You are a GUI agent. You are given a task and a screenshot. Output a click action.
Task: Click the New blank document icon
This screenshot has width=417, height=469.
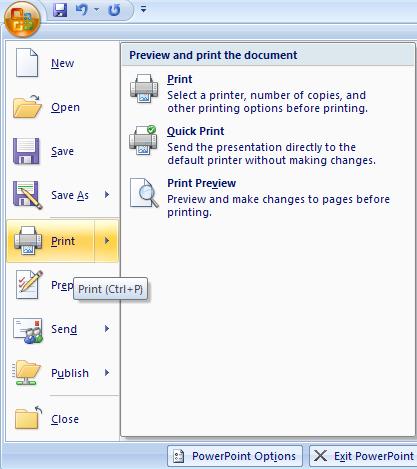[x=27, y=62]
